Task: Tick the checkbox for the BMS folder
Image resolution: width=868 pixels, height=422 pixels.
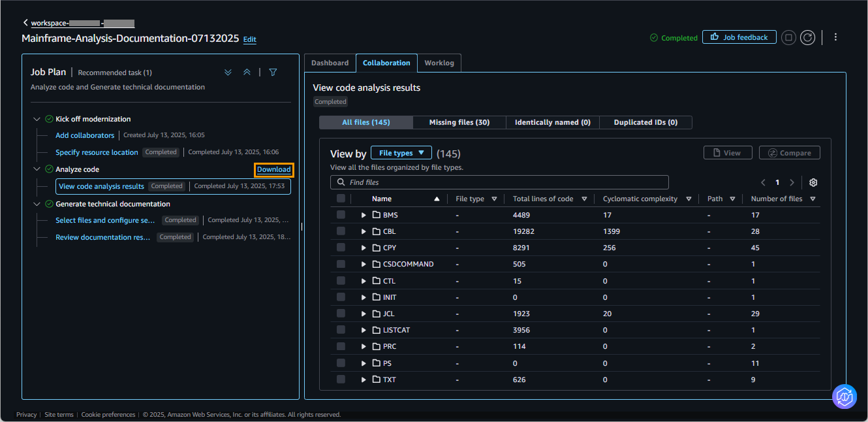Action: point(341,215)
